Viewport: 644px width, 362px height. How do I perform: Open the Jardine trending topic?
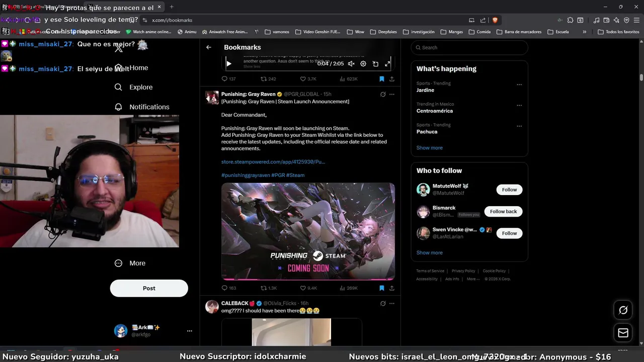coord(425,90)
